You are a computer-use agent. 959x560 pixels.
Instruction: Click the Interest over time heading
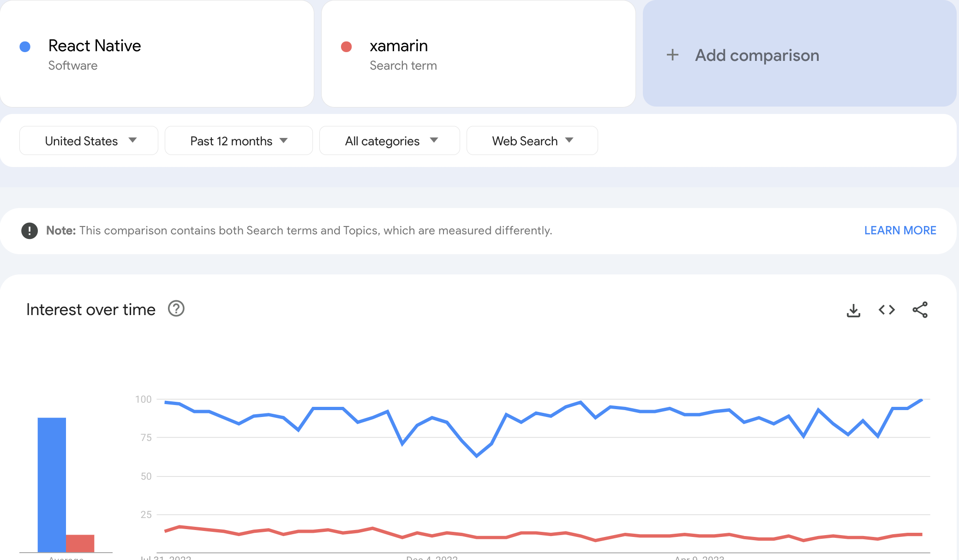coord(91,310)
